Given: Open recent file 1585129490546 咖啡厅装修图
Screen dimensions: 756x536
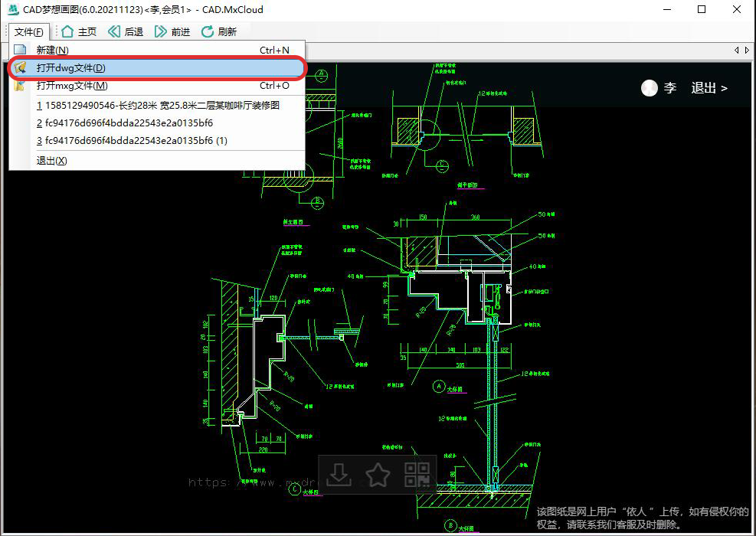Looking at the screenshot, I should tap(157, 105).
